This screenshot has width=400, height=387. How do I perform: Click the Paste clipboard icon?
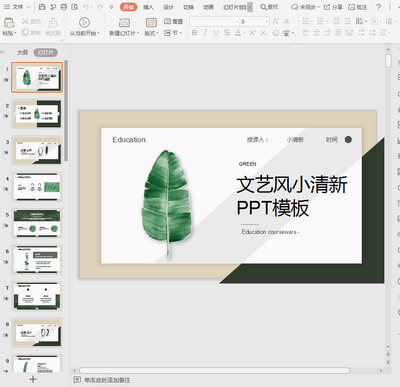coord(9,22)
